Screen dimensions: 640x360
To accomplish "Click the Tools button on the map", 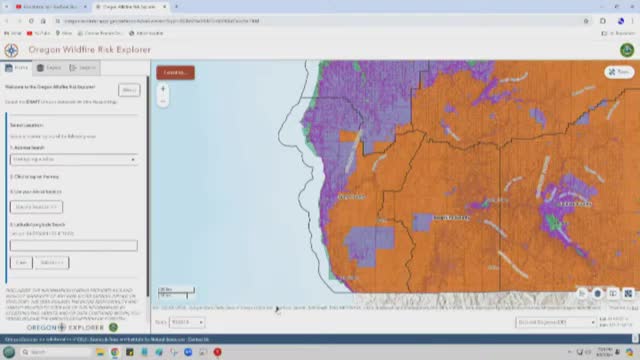I will tap(619, 72).
